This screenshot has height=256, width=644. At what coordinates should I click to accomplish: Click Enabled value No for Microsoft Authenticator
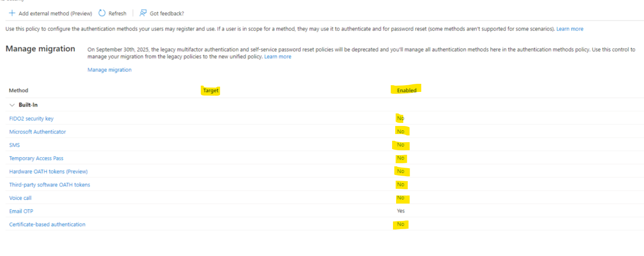coord(401,132)
